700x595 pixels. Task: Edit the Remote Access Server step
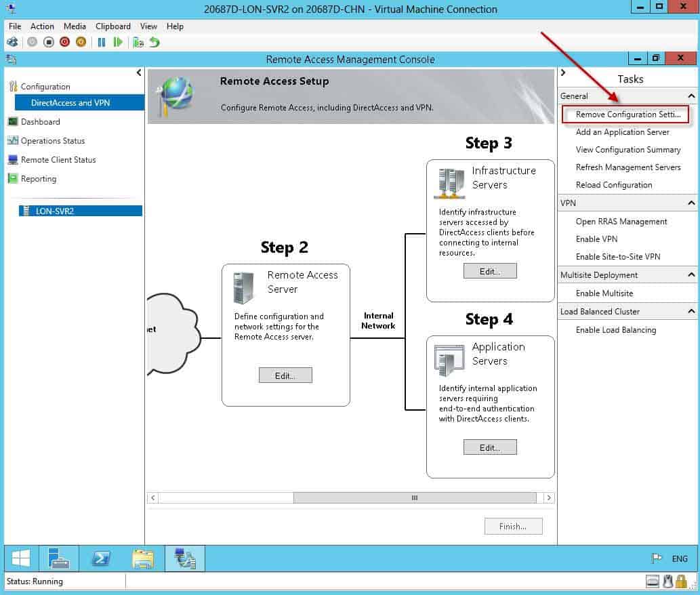click(x=285, y=375)
